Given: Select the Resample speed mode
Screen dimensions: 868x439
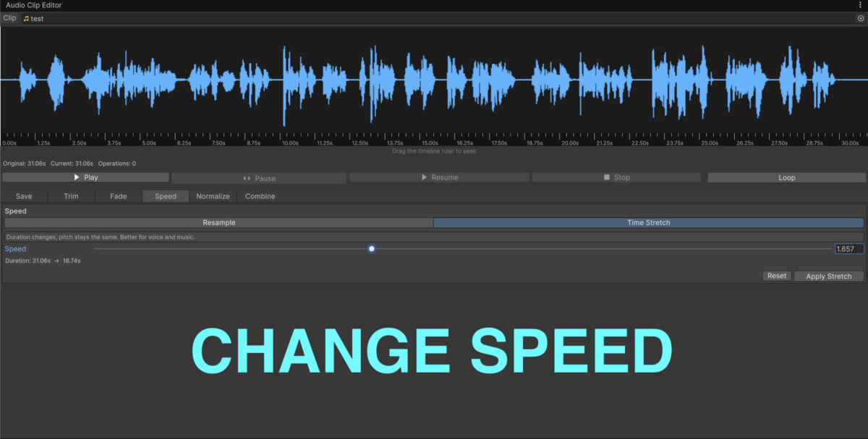Looking at the screenshot, I should [218, 223].
